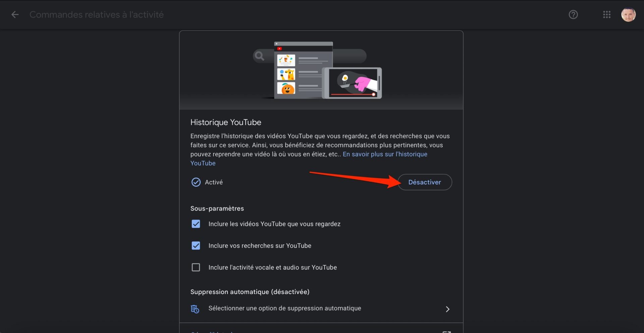Image resolution: width=644 pixels, height=333 pixels.
Task: Go back with the left arrow icon
Action: [x=15, y=14]
